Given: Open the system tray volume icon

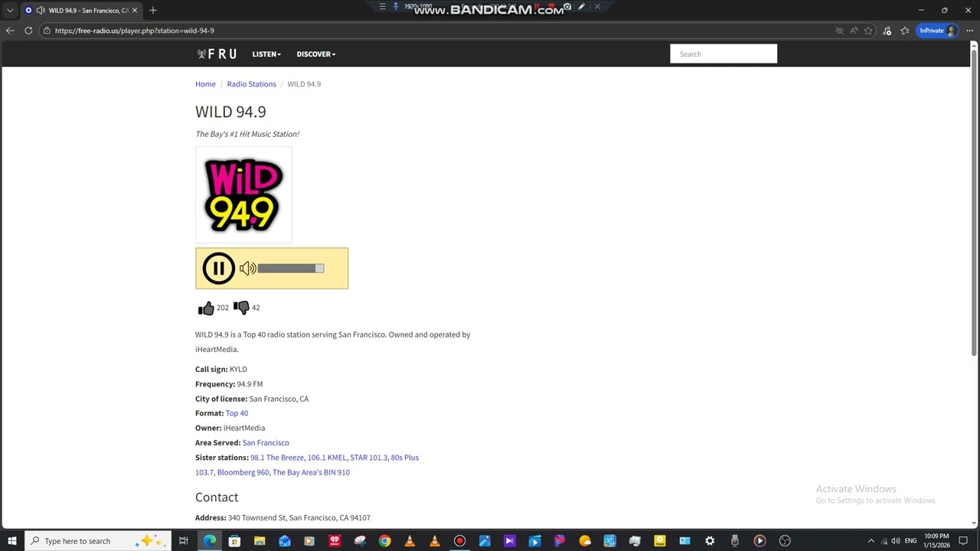Looking at the screenshot, I should coord(896,541).
